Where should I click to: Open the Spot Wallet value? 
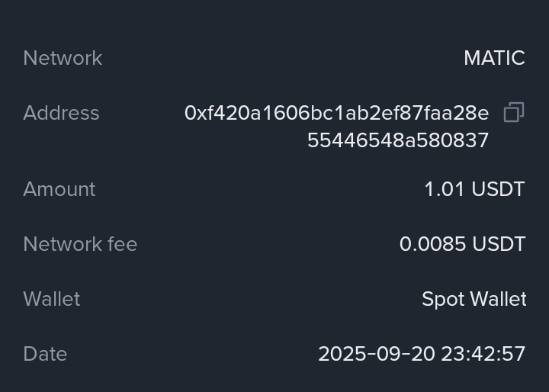tap(474, 299)
